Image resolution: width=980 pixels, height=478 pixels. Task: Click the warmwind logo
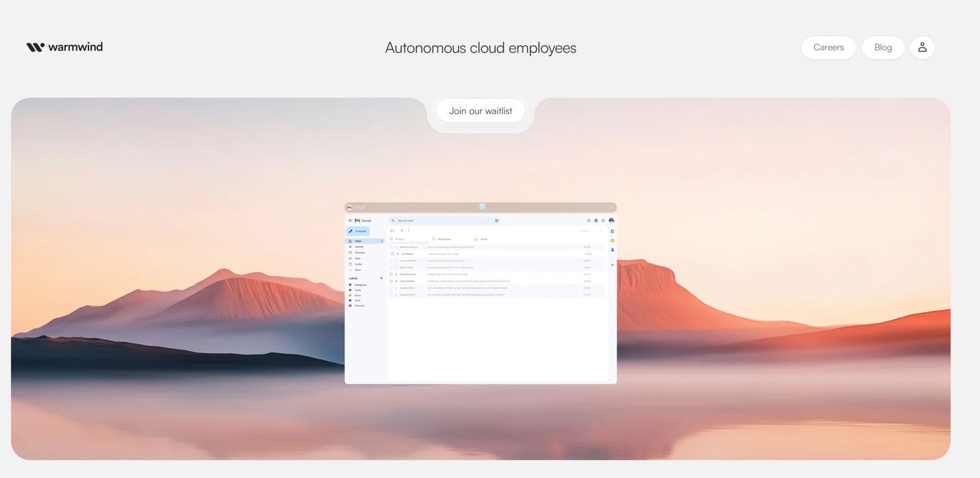pyautogui.click(x=64, y=47)
